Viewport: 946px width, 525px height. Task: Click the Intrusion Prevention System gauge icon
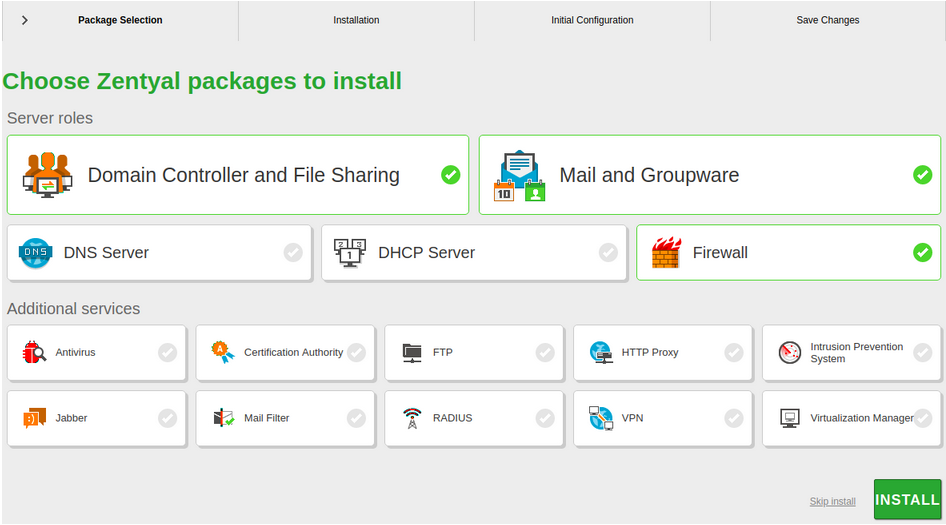click(790, 353)
